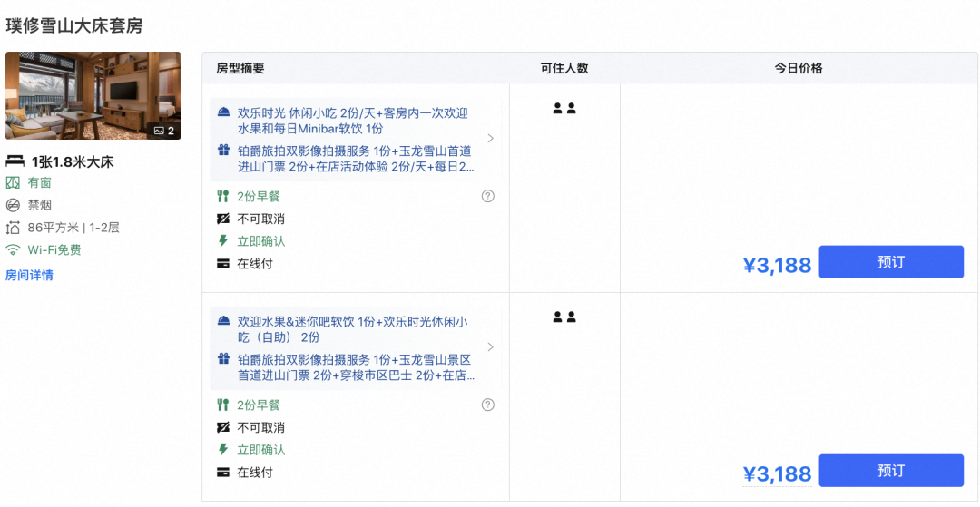This screenshot has width=980, height=507.
Task: Open the 房间详情 link
Action: [29, 276]
